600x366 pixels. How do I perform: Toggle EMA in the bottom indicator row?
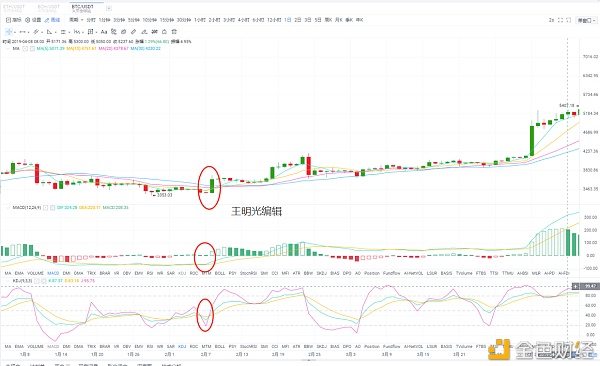19,346
